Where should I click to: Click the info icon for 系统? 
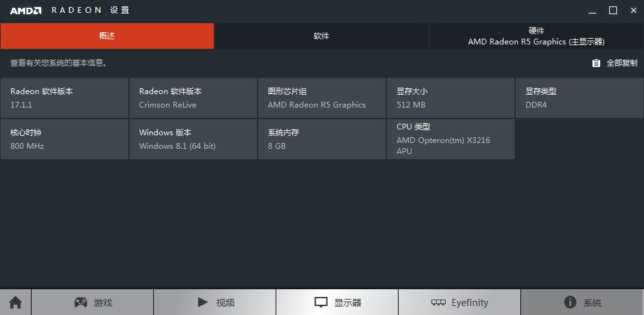569,302
